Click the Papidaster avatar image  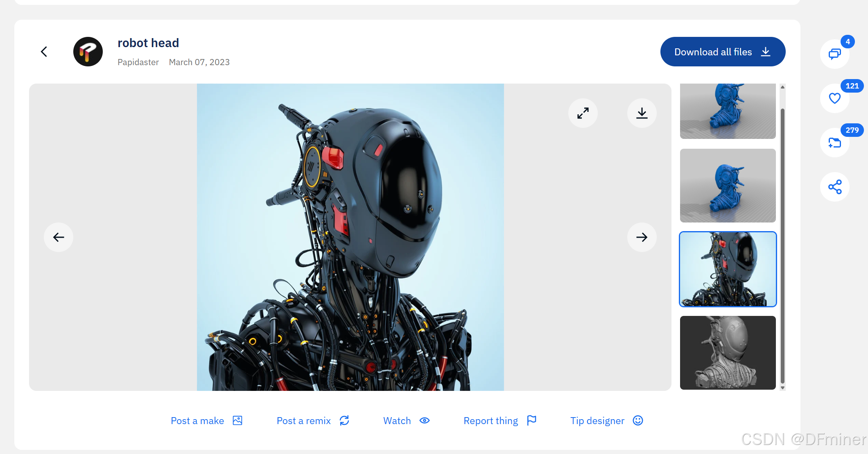[87, 52]
